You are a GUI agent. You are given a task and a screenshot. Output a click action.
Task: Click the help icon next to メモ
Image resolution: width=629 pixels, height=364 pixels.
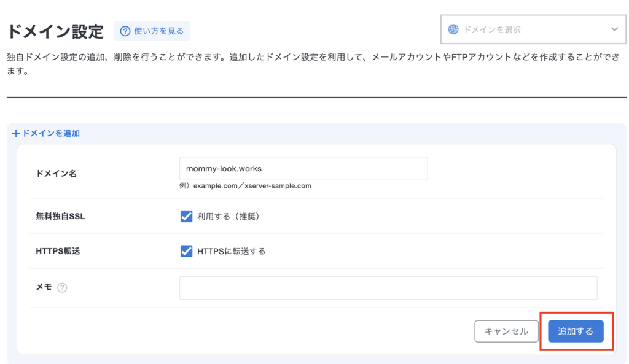pos(62,288)
